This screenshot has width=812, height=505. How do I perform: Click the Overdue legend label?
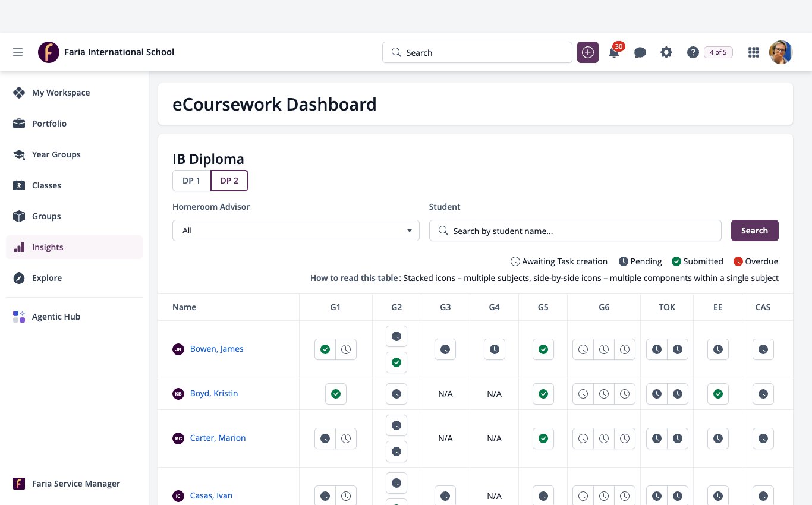[761, 261]
